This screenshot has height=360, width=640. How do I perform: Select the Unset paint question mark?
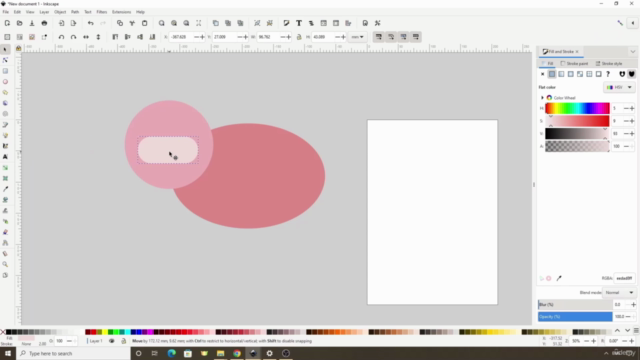[608, 74]
